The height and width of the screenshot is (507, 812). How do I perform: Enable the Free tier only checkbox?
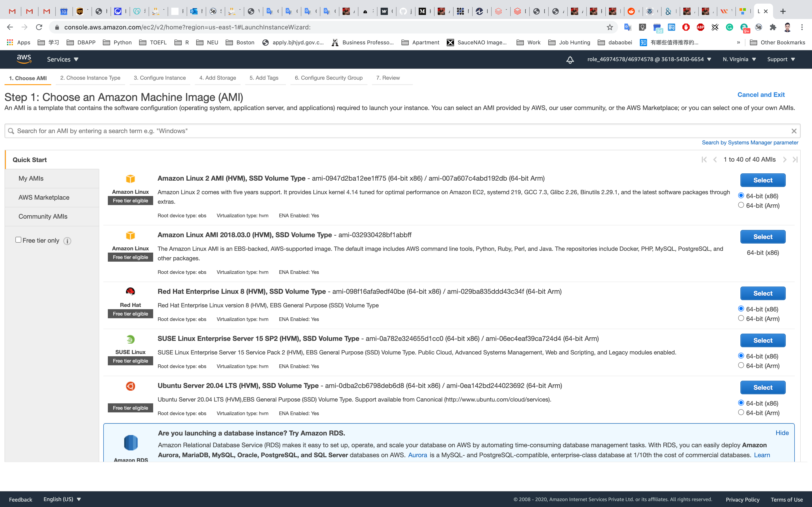[x=18, y=240]
